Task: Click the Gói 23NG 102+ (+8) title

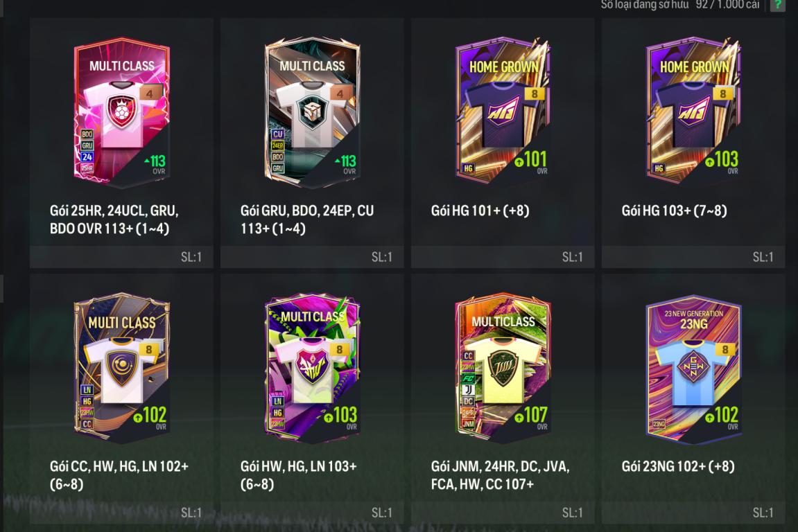Action: click(x=678, y=466)
